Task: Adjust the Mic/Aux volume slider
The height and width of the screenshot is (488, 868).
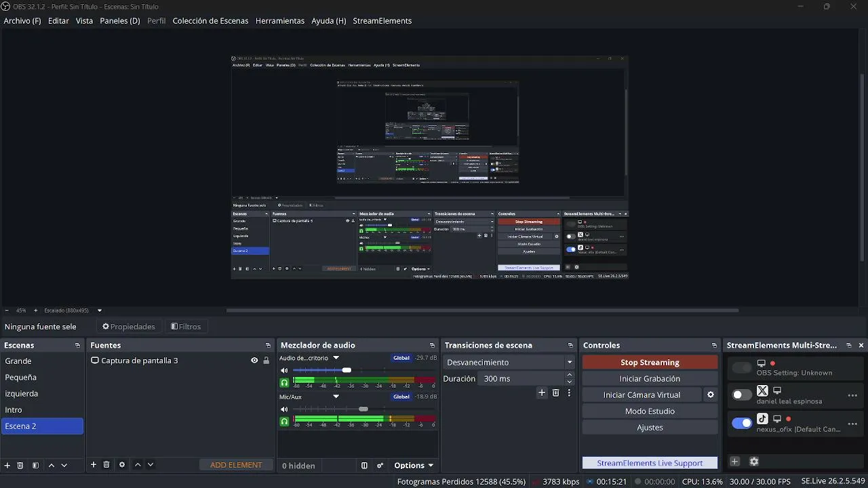Action: (x=363, y=409)
